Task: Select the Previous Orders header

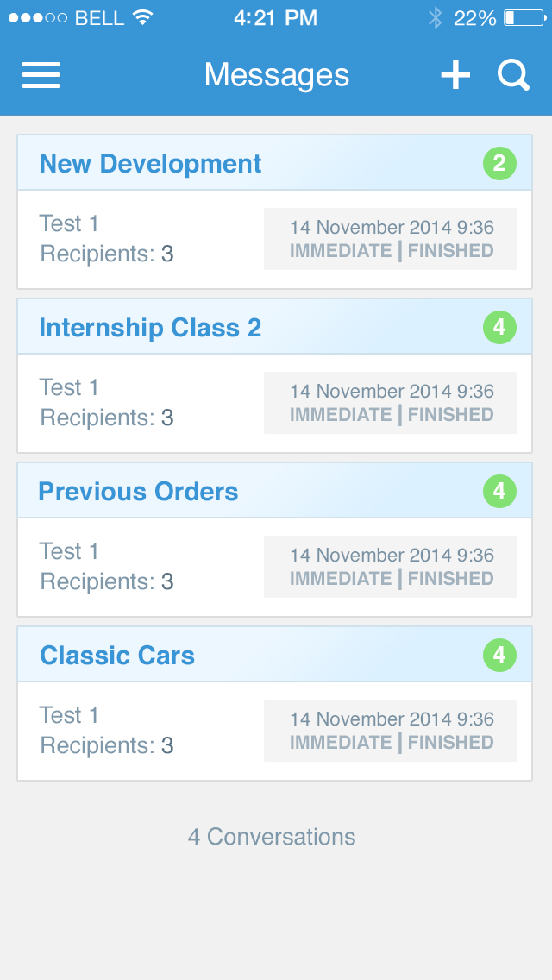Action: (x=138, y=492)
